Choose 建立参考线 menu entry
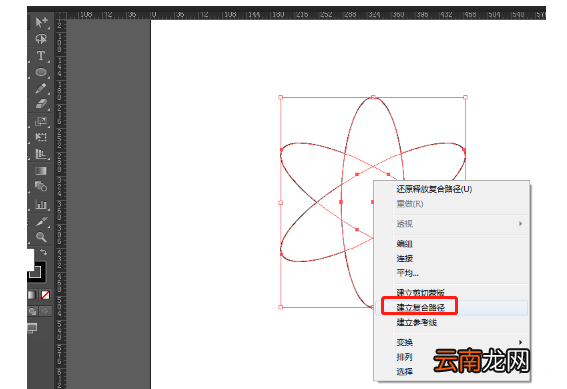Screen dimensions: 567x389 coord(417,322)
